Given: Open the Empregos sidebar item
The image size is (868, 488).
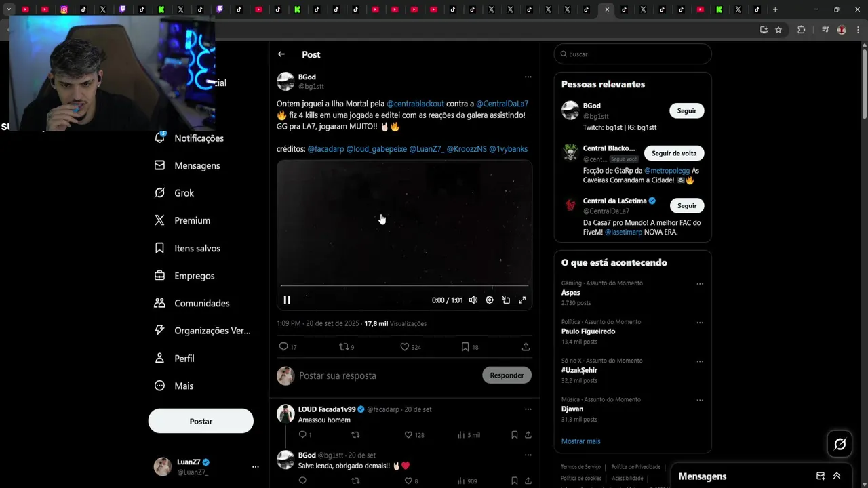Looking at the screenshot, I should point(184,276).
